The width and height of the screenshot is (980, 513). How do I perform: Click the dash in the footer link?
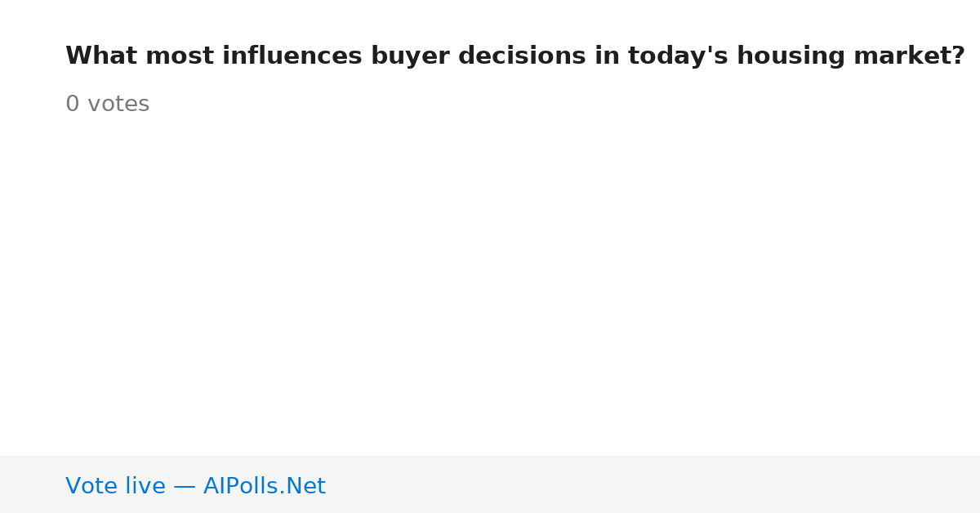(x=185, y=487)
